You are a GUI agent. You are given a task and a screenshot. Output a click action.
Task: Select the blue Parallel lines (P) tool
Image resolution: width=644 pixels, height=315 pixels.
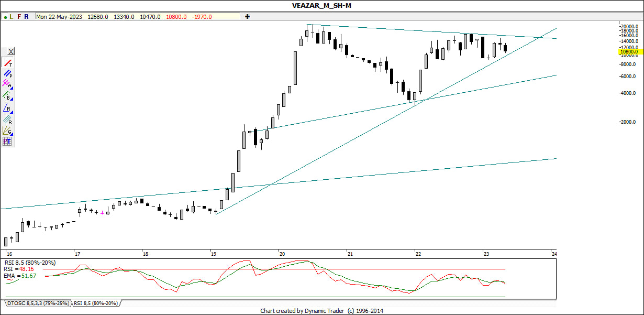coord(7,74)
